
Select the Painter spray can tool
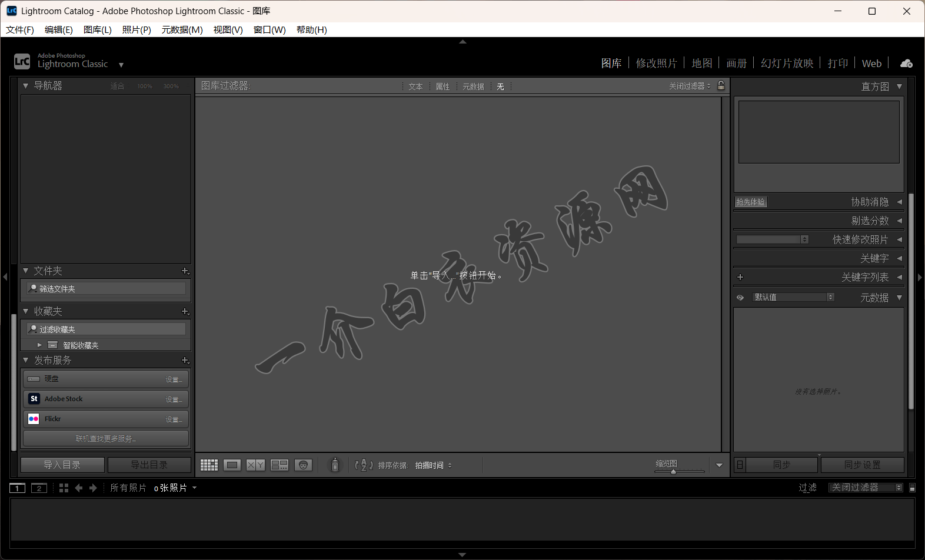point(335,465)
